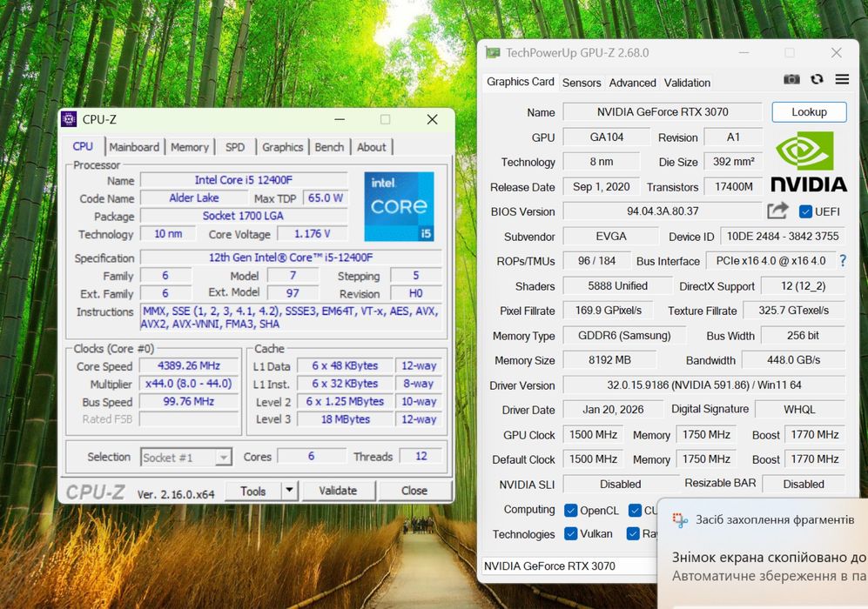
Task: Click the Cores value 6 in CPU-Z
Action: pos(311,456)
